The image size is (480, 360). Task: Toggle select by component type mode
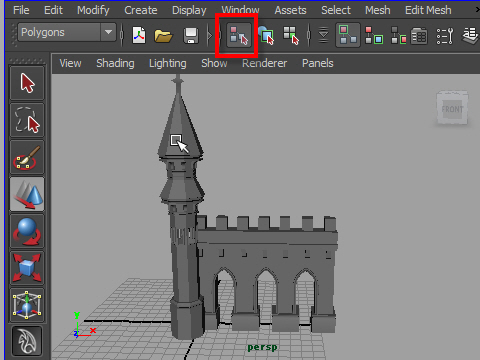291,35
